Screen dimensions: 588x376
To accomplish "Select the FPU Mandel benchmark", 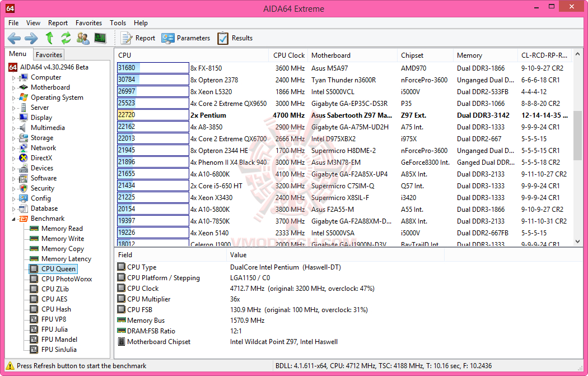I will point(59,340).
